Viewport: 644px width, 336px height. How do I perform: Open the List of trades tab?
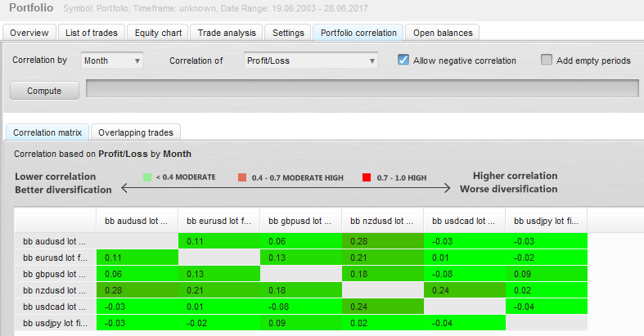point(92,33)
